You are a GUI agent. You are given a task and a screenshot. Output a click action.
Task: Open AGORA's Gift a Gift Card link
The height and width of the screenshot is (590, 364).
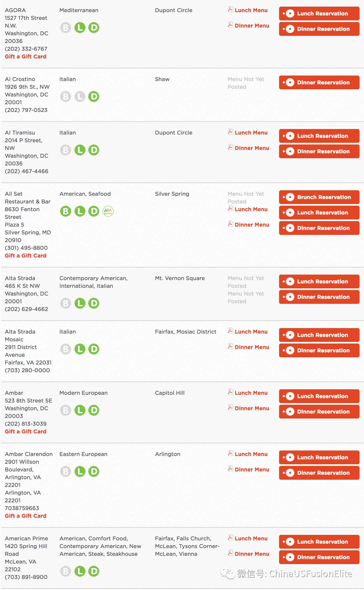[26, 57]
